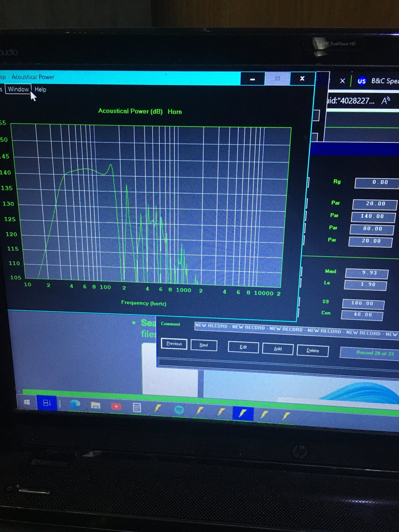Screen dimensions: 399x532
Task: Close the browser tab with the X
Action: pos(343,81)
